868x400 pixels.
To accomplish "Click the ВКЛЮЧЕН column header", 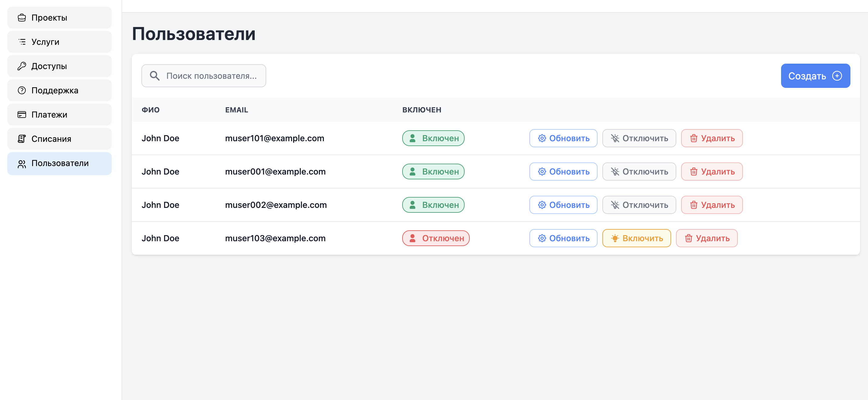I will (x=422, y=110).
